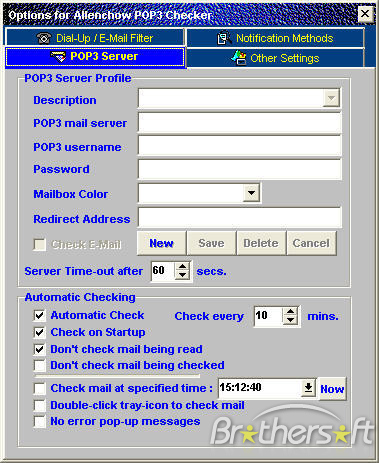
Task: Click the check interval field showing 10
Action: pyautogui.click(x=269, y=316)
